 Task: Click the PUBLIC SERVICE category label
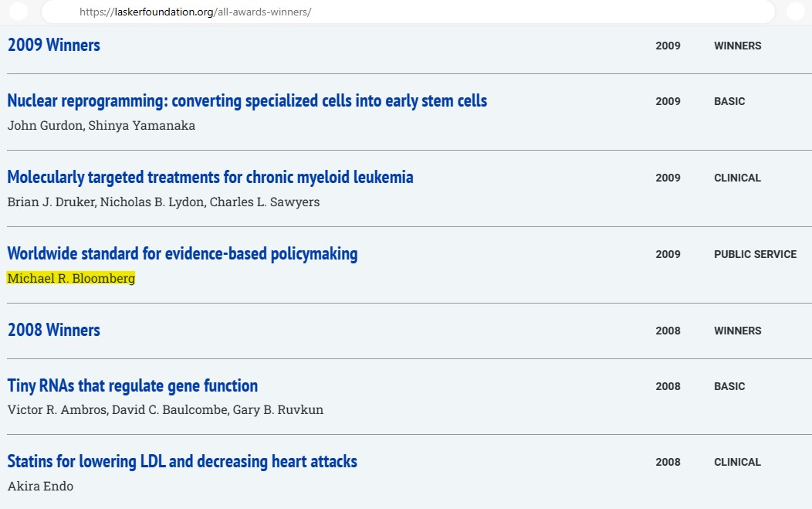coord(755,254)
